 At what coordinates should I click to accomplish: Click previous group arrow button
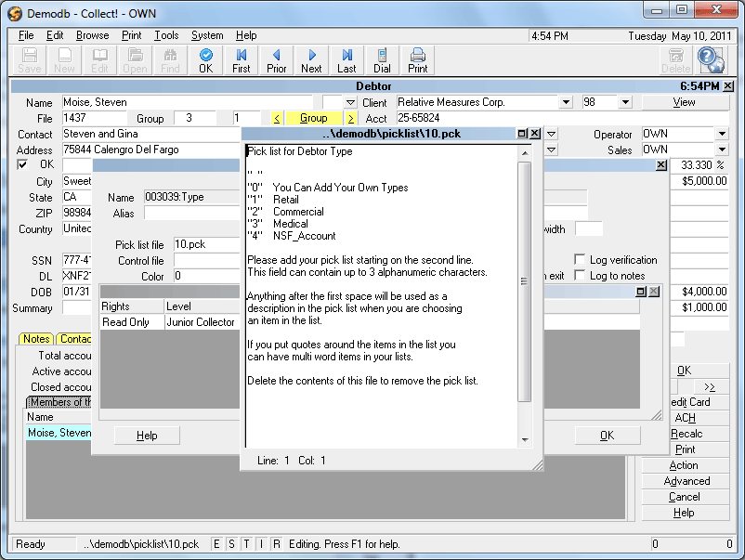(x=277, y=118)
